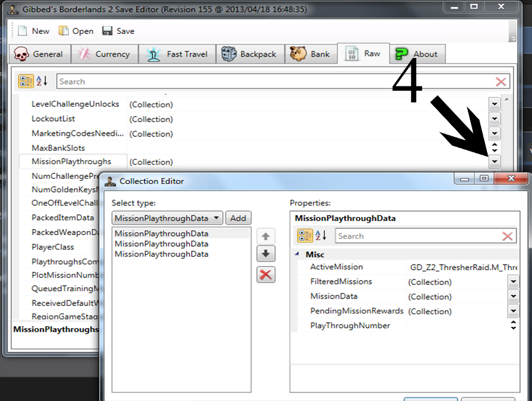The width and height of the screenshot is (532, 401).
Task: Maximize the Collection Editor window
Action: tap(484, 178)
